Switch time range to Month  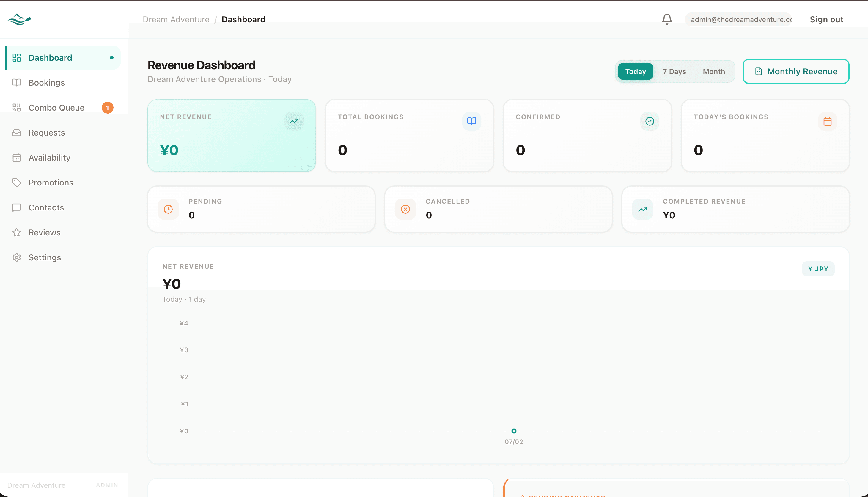click(714, 71)
